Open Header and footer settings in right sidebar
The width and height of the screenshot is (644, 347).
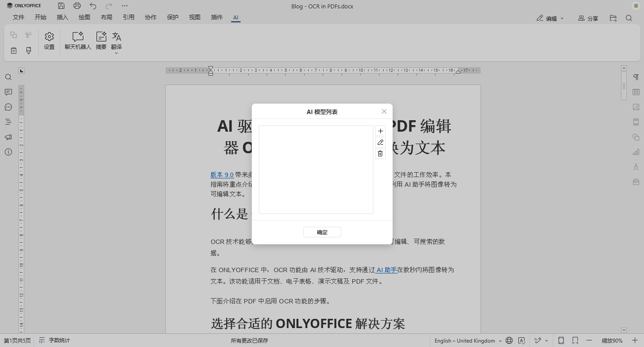[636, 122]
